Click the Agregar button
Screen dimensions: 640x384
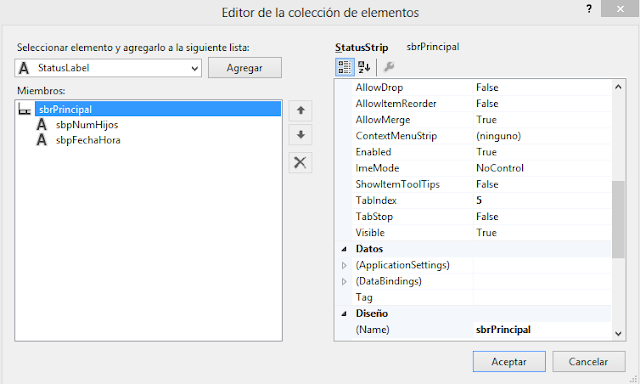point(245,68)
